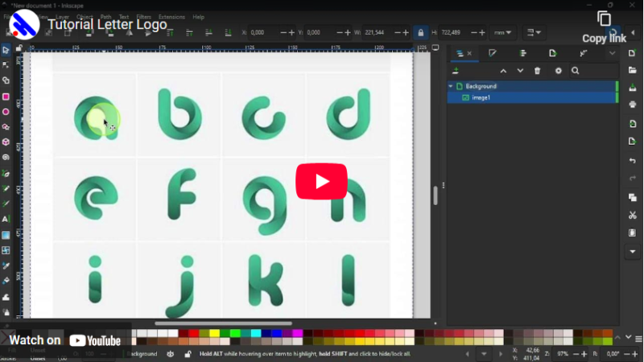Add a new layer in Layers panel
Viewport: 644px width, 362px height.
click(x=456, y=71)
